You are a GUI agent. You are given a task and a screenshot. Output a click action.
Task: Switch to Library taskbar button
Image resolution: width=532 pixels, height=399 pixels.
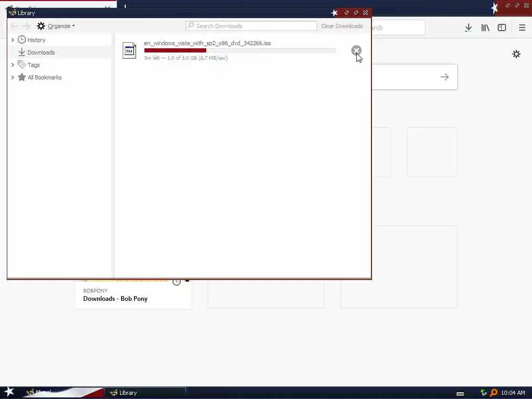pyautogui.click(x=145, y=393)
